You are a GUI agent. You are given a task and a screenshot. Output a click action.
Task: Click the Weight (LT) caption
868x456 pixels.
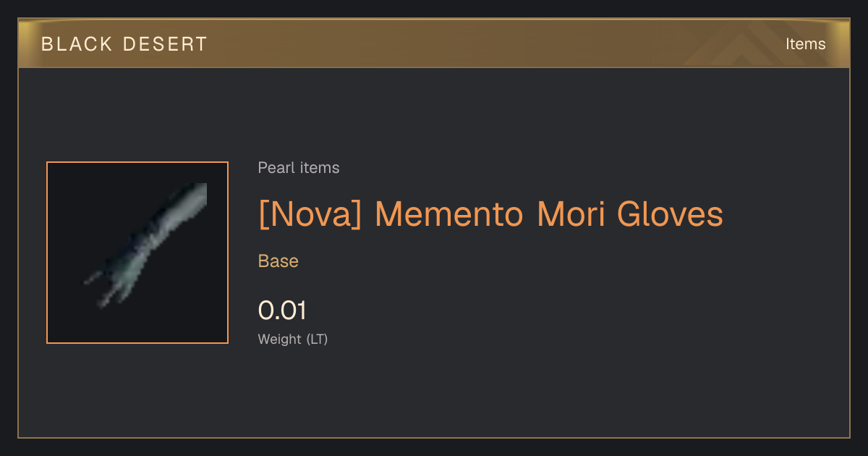click(x=293, y=339)
